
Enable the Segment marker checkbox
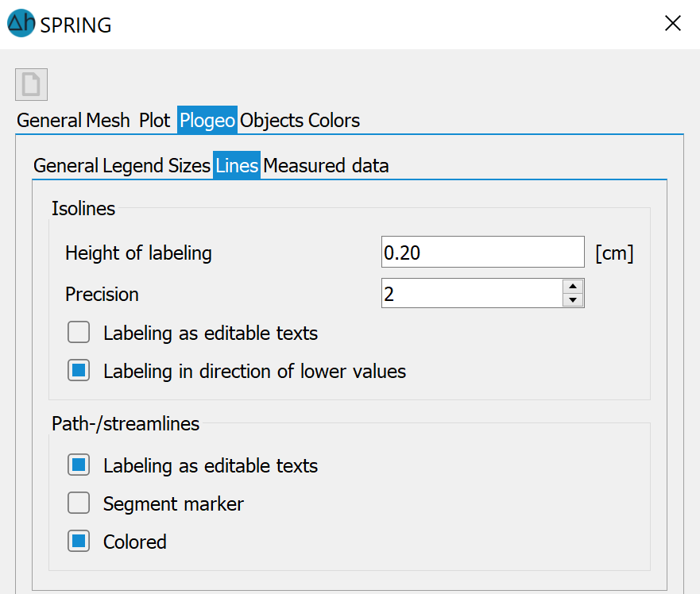tap(79, 503)
